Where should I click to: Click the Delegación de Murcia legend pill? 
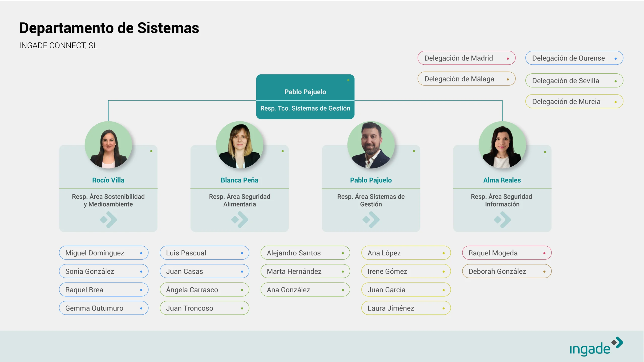[x=574, y=102]
